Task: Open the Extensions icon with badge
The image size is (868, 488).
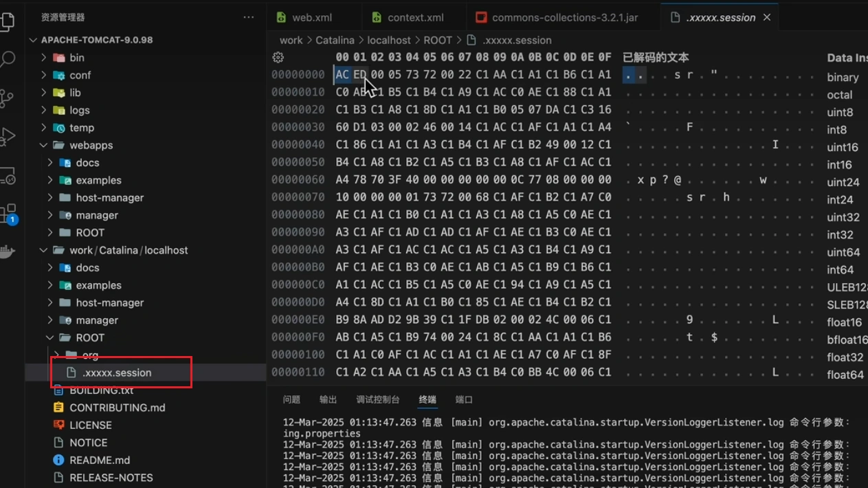Action: click(x=8, y=214)
